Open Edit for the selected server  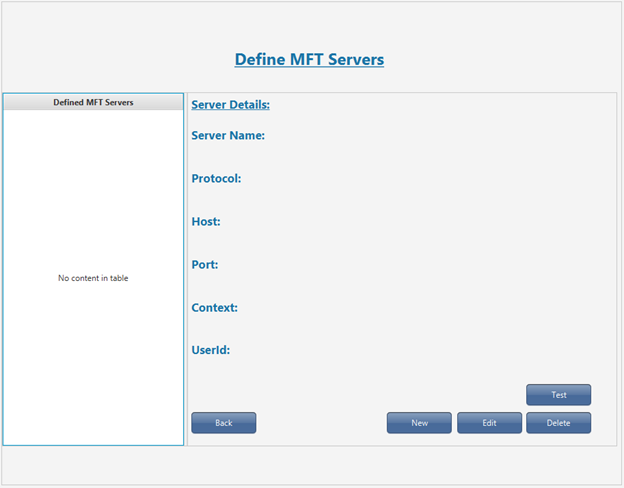489,423
